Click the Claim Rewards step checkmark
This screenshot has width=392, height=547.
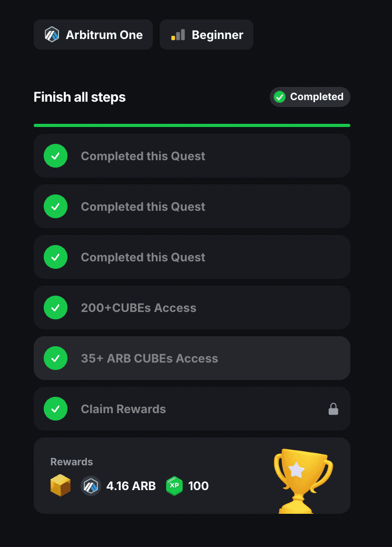click(55, 409)
